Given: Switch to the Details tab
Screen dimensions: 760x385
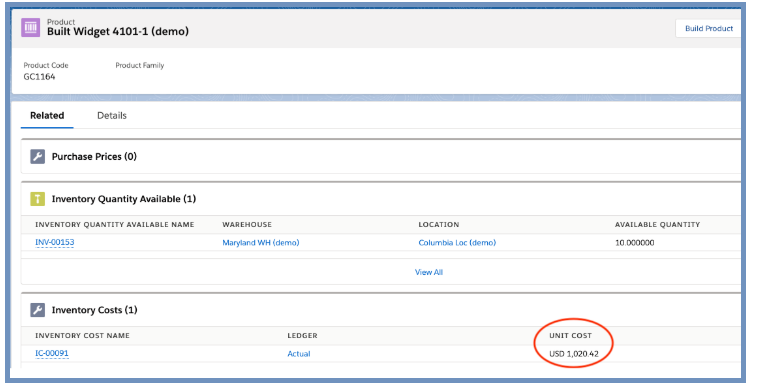Looking at the screenshot, I should (x=112, y=115).
